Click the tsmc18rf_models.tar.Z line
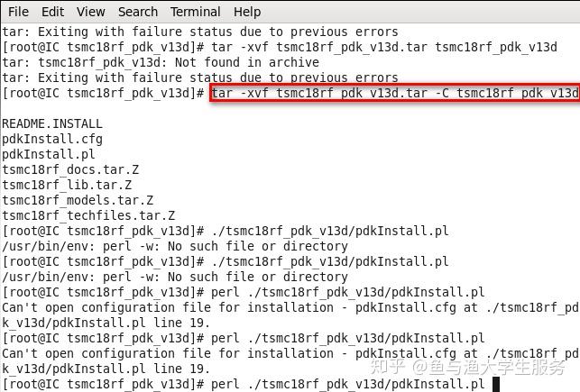 (x=78, y=200)
